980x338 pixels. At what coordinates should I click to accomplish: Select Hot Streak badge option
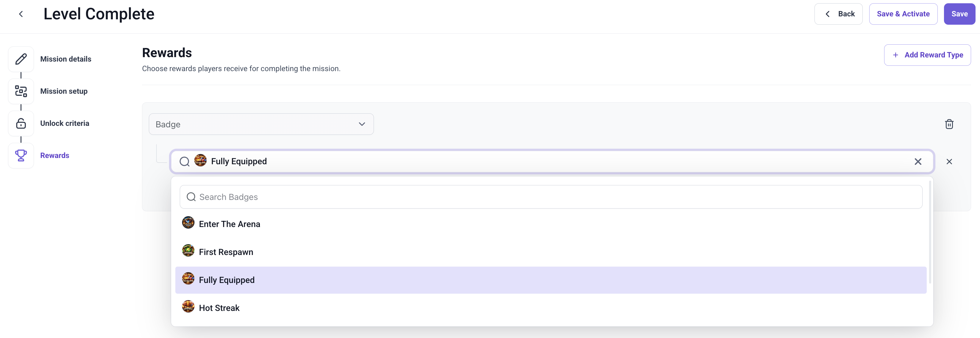(550, 308)
